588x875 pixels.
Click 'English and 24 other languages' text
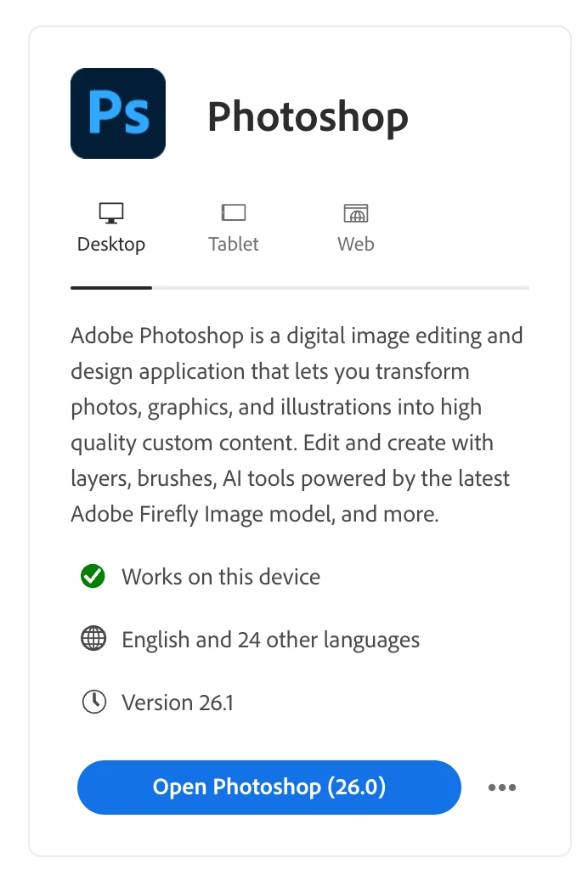point(271,640)
